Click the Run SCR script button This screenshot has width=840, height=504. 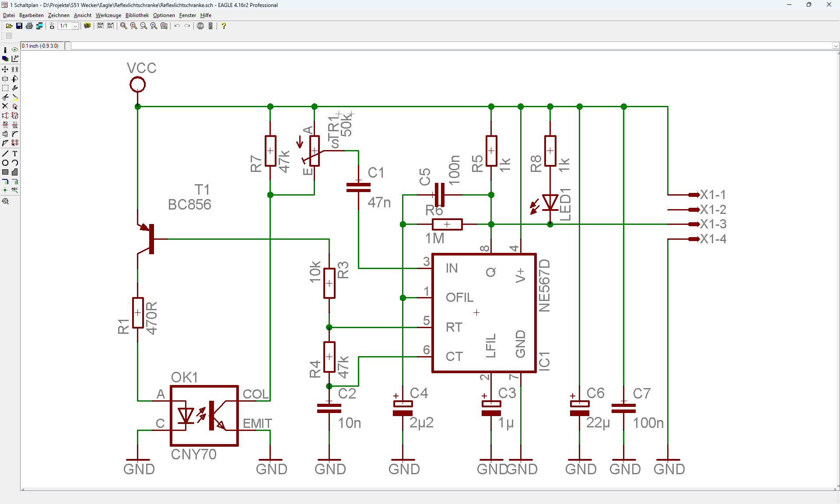coord(100,26)
